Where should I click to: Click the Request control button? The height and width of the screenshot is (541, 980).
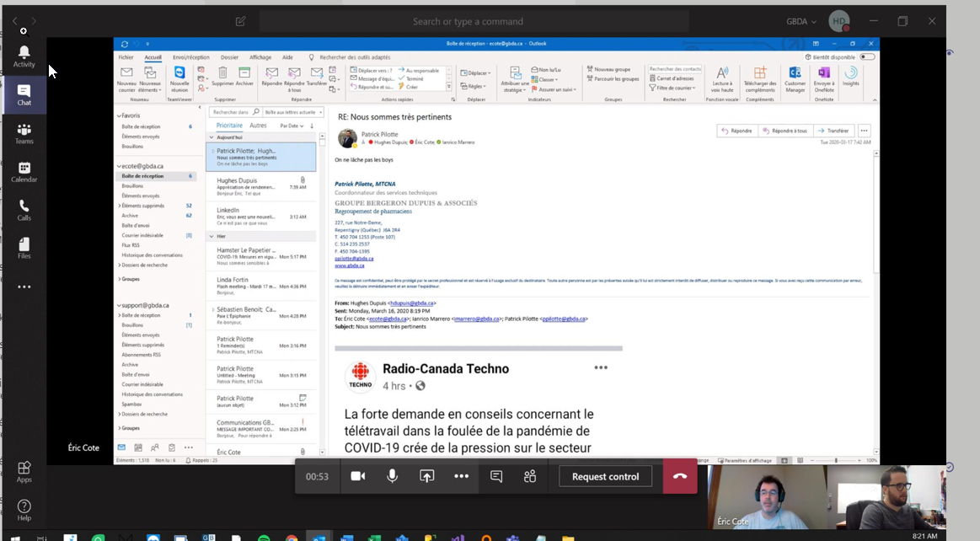tap(605, 476)
